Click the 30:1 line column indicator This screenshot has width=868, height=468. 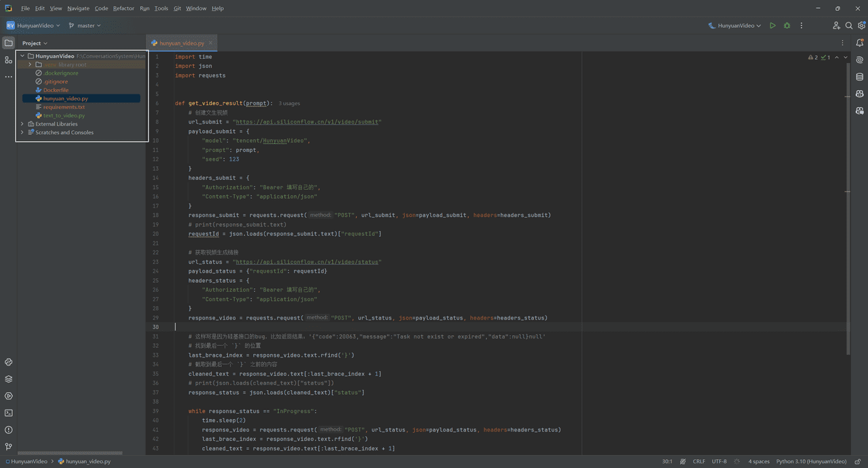click(x=667, y=461)
